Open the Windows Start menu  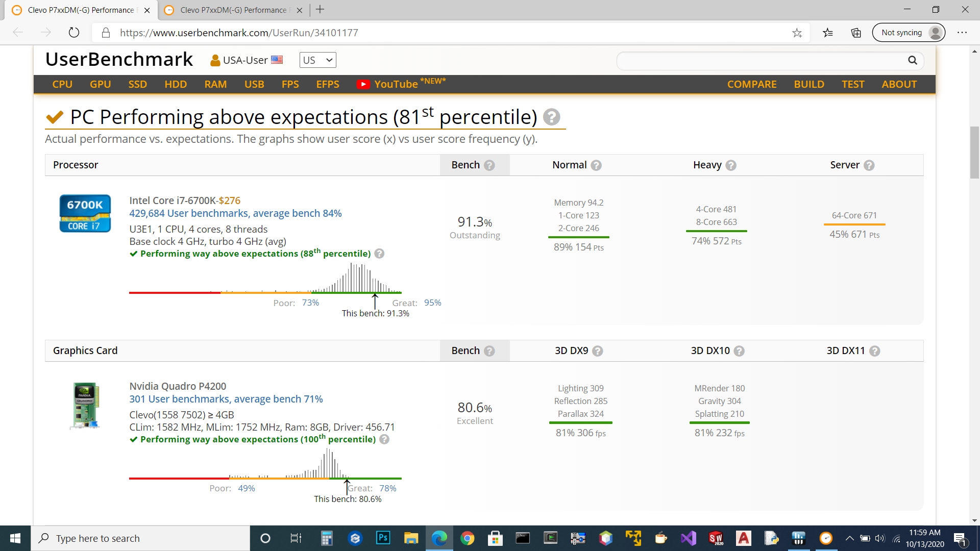pyautogui.click(x=15, y=538)
